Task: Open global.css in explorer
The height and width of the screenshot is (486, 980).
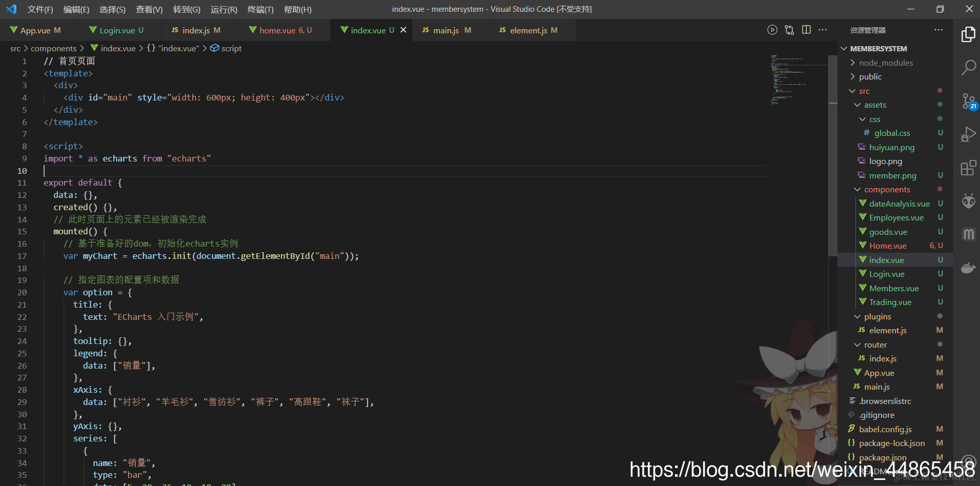Action: (x=895, y=133)
